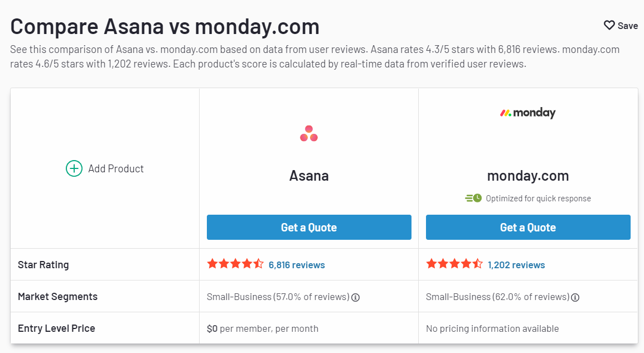Click the monday.com product name

[528, 176]
